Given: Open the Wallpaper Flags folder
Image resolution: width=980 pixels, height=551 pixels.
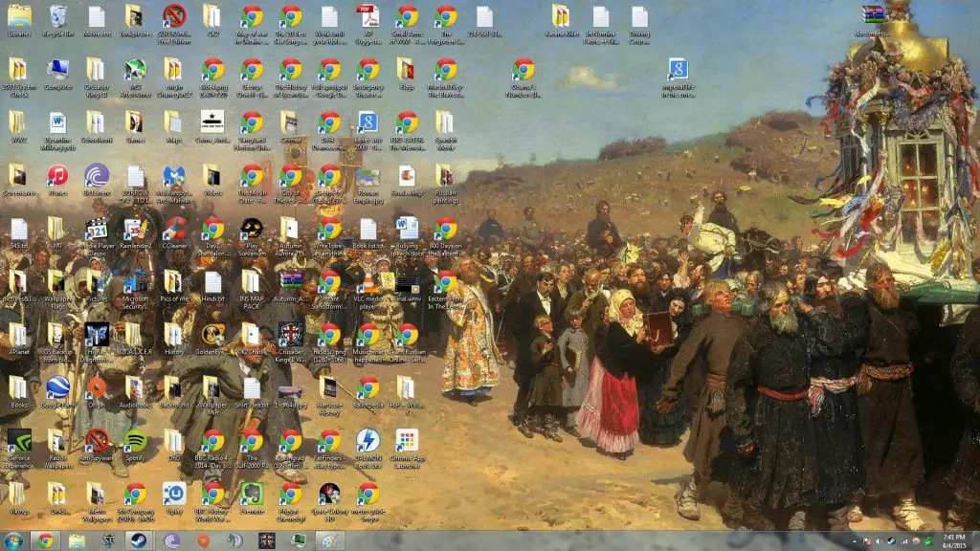Looking at the screenshot, I should [x=57, y=290].
